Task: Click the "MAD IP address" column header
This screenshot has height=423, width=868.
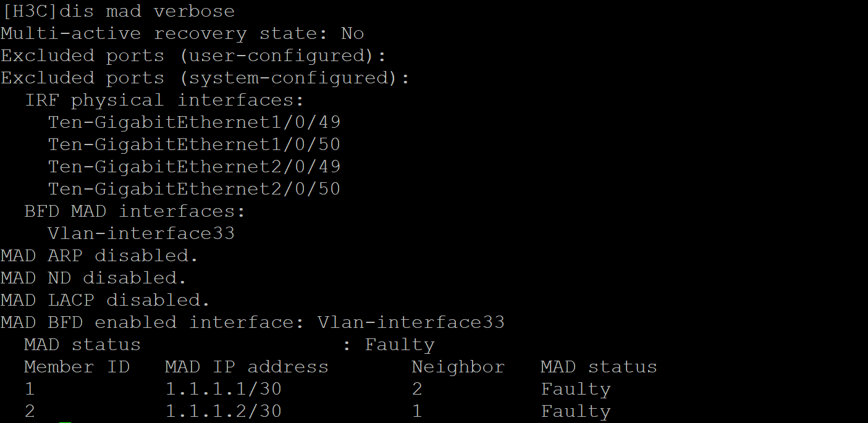Action: click(246, 367)
